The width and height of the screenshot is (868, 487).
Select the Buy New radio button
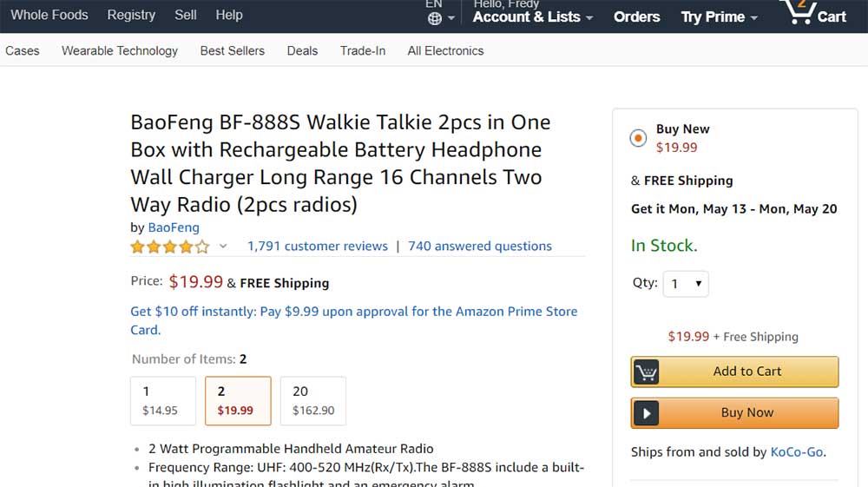click(639, 138)
